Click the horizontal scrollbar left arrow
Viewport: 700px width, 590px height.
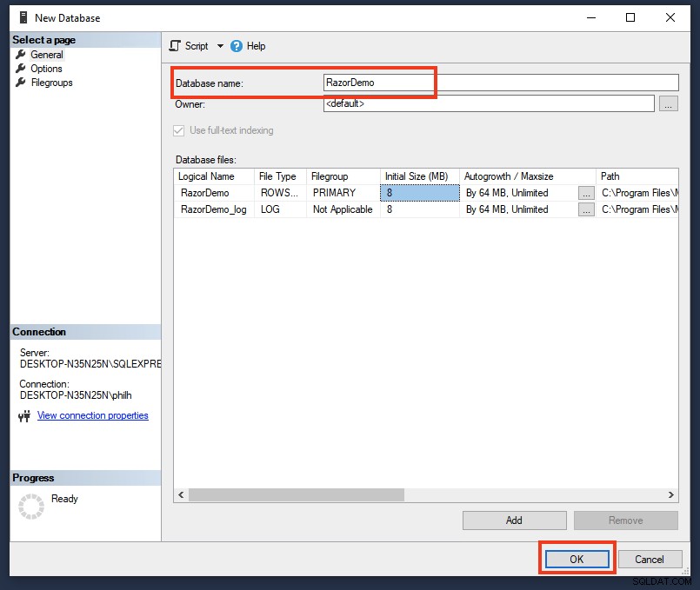(181, 494)
